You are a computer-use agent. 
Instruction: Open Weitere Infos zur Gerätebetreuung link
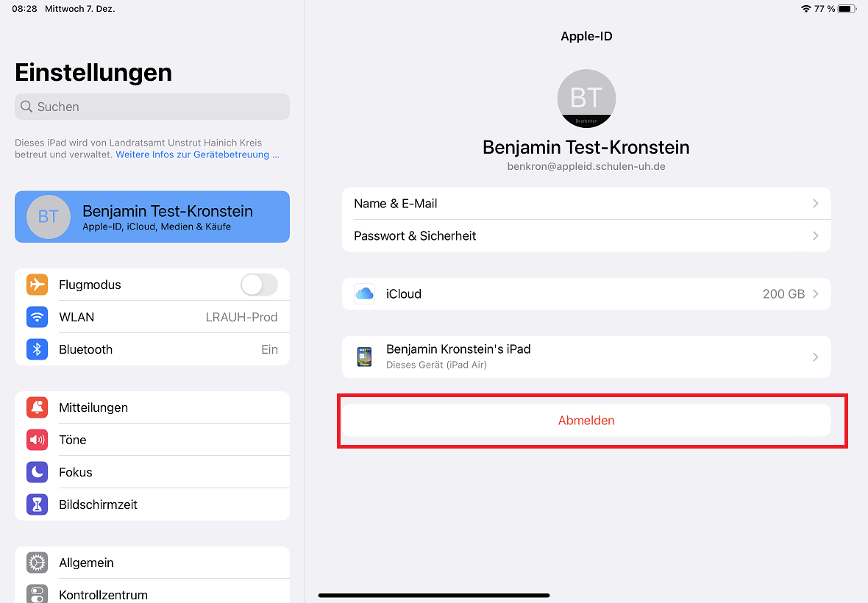pyautogui.click(x=198, y=155)
